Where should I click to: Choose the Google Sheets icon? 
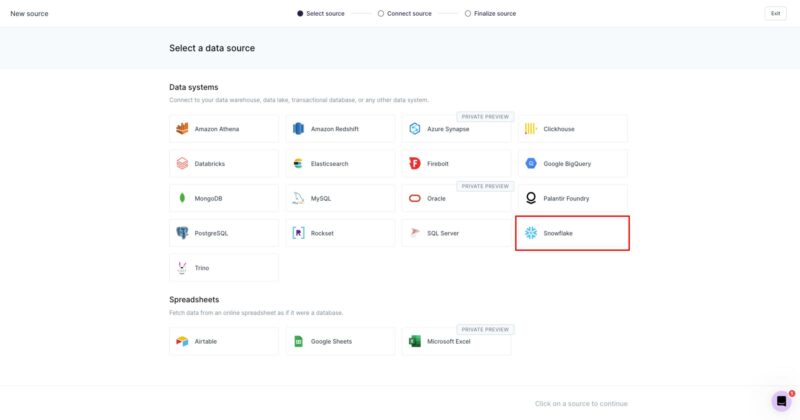[298, 341]
